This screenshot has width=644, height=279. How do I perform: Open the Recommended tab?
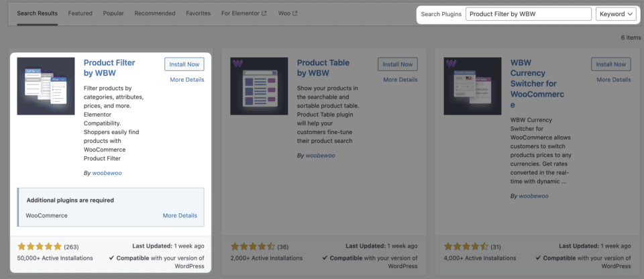click(x=154, y=13)
